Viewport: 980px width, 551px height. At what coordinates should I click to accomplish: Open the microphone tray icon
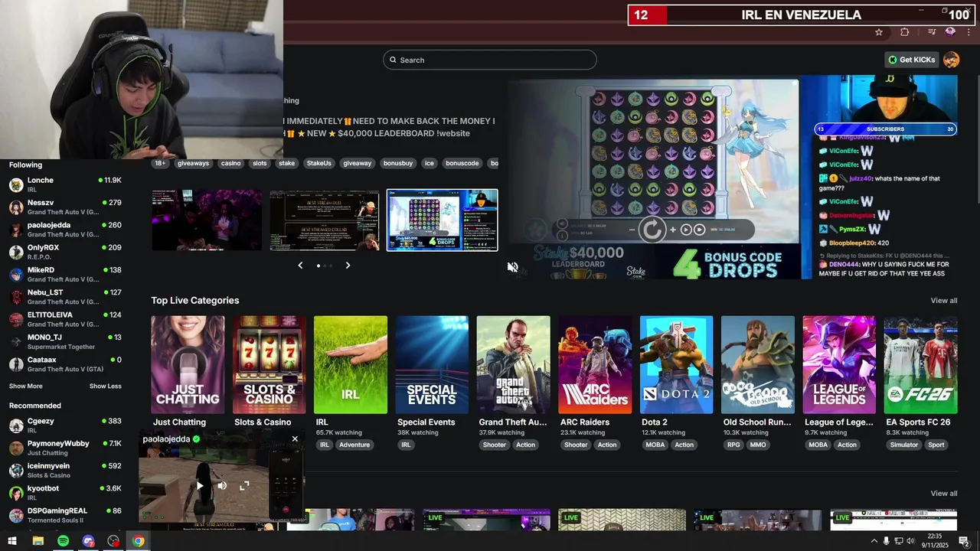pyautogui.click(x=887, y=541)
